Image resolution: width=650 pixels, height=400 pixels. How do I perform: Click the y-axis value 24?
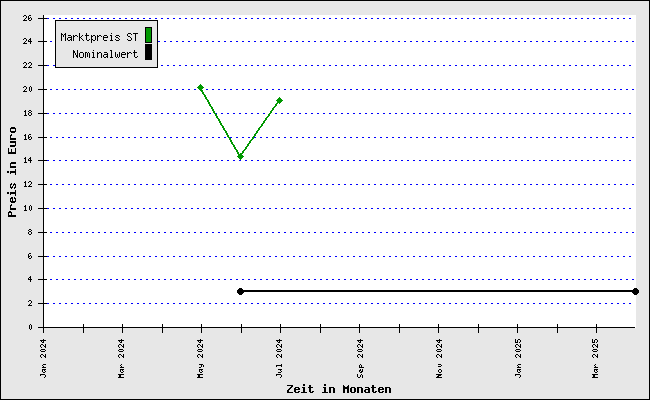(27, 41)
